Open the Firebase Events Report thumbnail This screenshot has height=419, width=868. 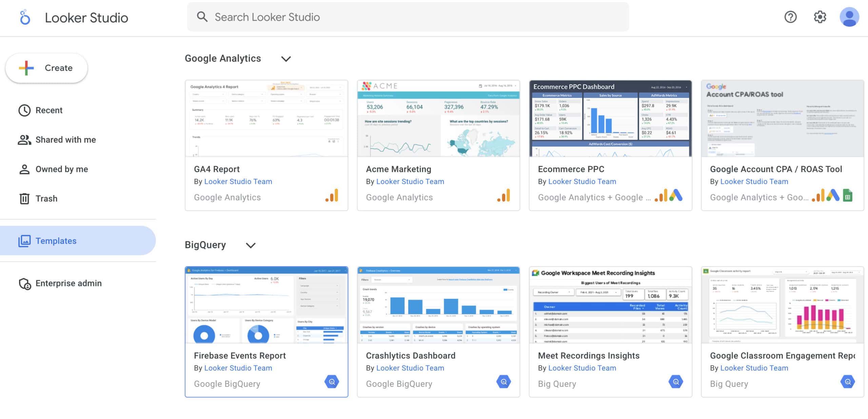click(x=267, y=305)
